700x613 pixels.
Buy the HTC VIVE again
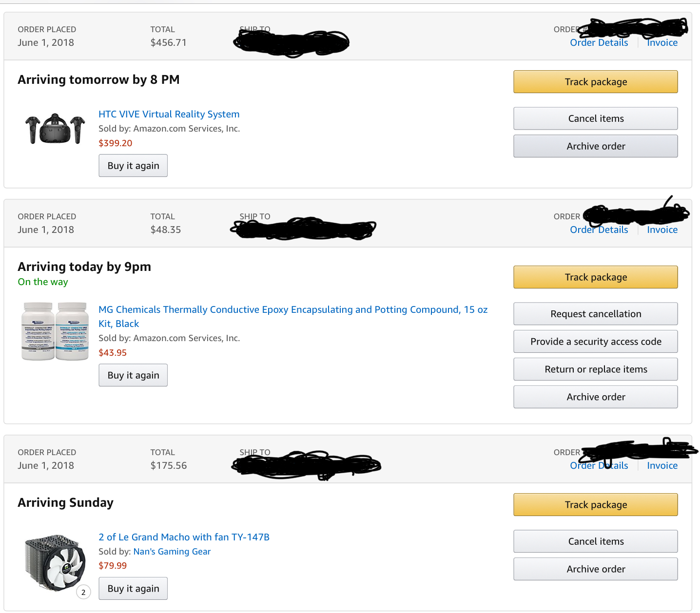pyautogui.click(x=133, y=166)
